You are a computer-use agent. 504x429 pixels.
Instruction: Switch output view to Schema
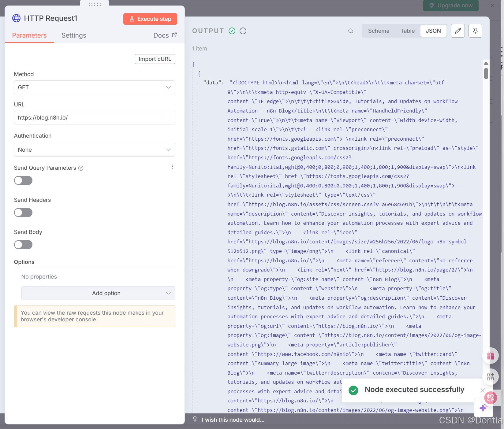click(x=379, y=31)
